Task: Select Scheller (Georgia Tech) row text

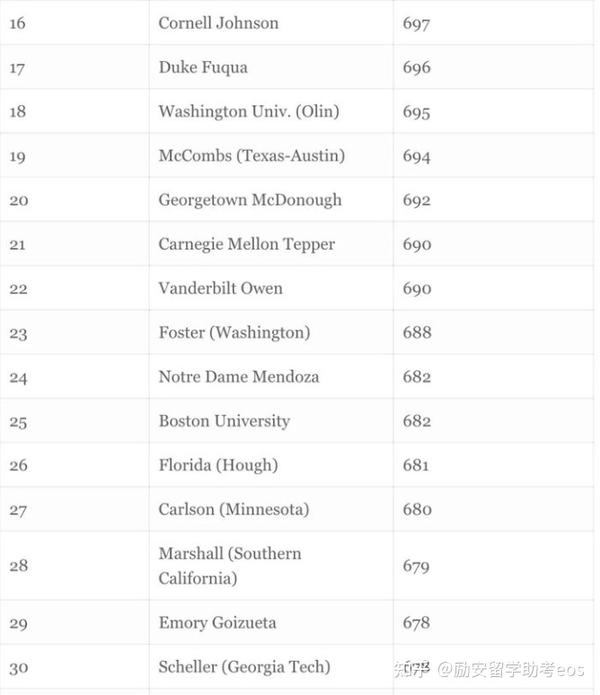Action: tap(244, 667)
